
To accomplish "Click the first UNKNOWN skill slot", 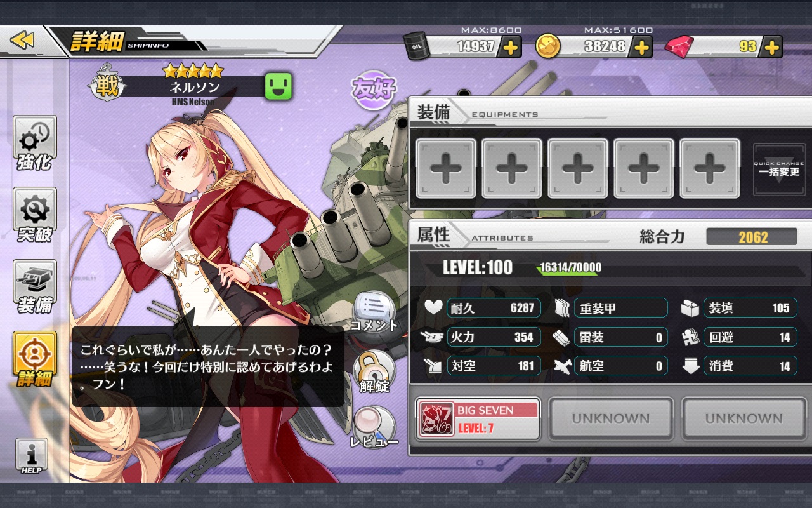I will tap(611, 419).
